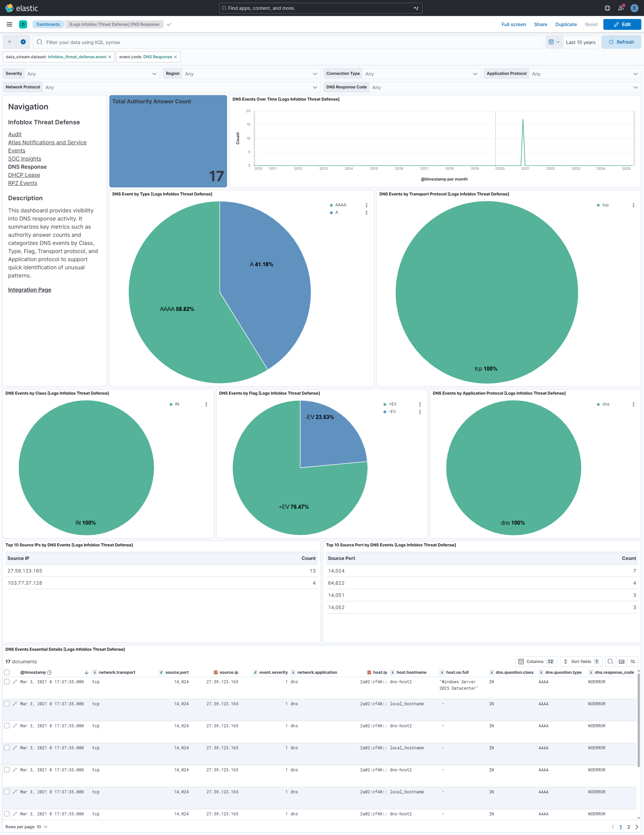Toggle the main hamburger navigation menu
This screenshot has height=835, width=644.
[x=9, y=24]
